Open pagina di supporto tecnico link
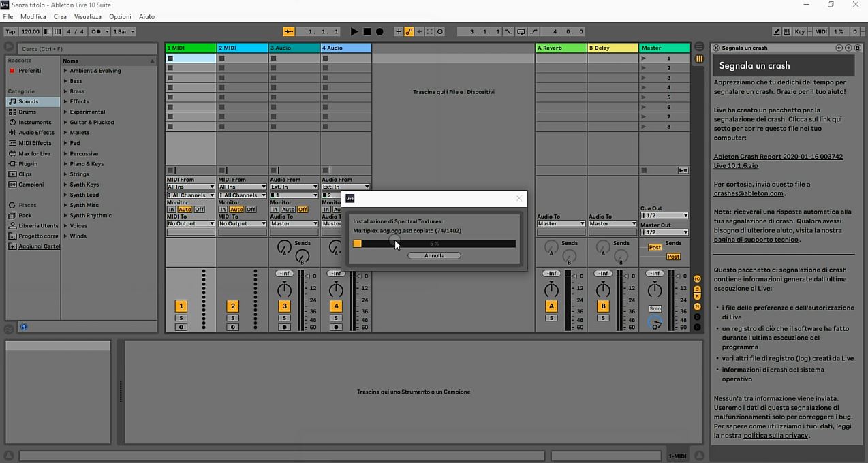 click(756, 239)
